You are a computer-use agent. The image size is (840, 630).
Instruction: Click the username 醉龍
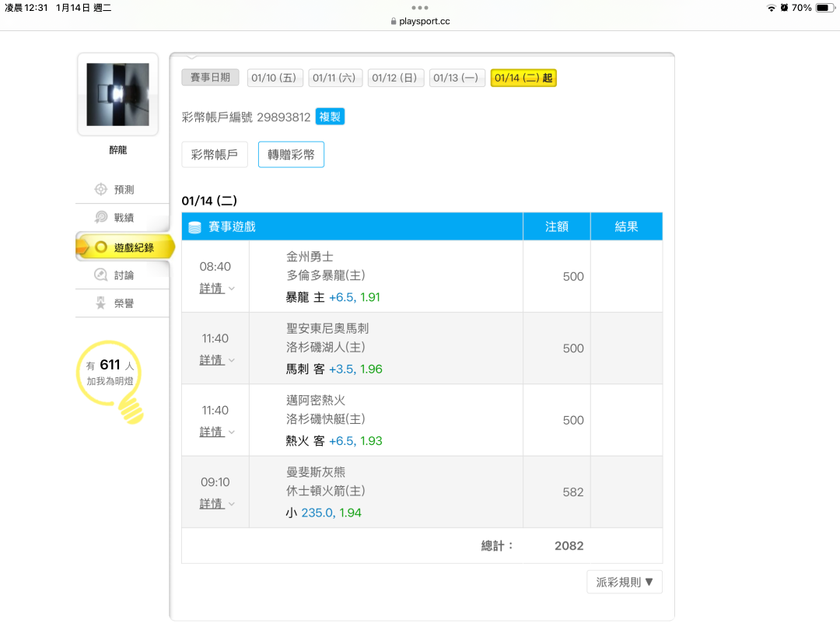coord(118,150)
